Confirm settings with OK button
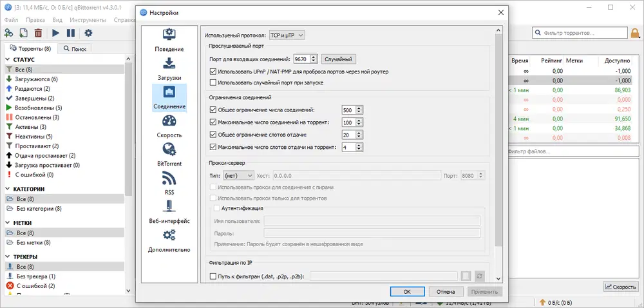This screenshot has height=308, width=644. [x=407, y=292]
